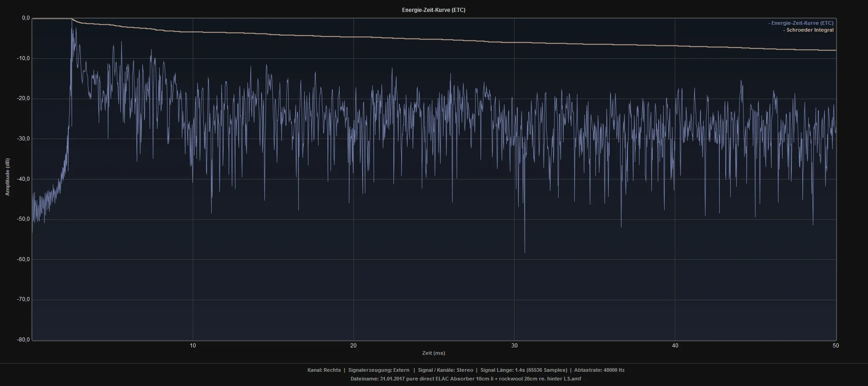This screenshot has width=868, height=386.
Task: Click the '-80,0' amplitude tick label
Action: (x=23, y=340)
